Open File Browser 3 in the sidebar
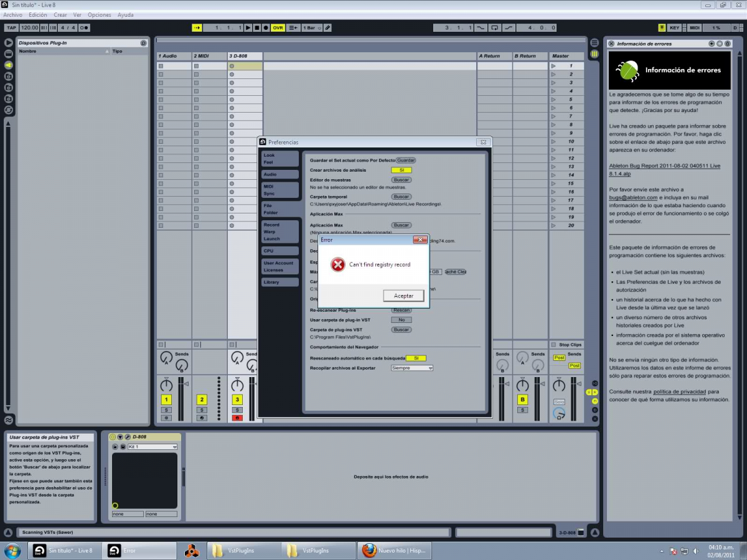Screen dimensions: 747x560 point(9,98)
